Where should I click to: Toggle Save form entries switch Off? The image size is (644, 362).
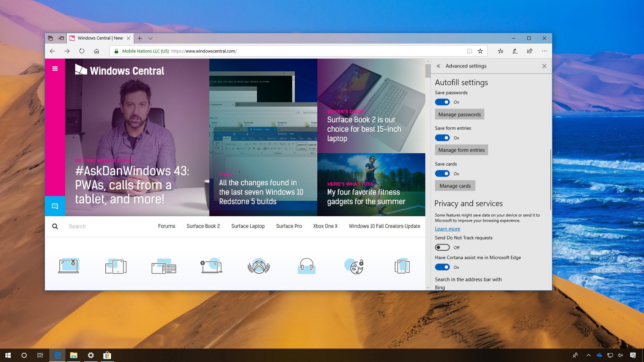[x=442, y=137]
